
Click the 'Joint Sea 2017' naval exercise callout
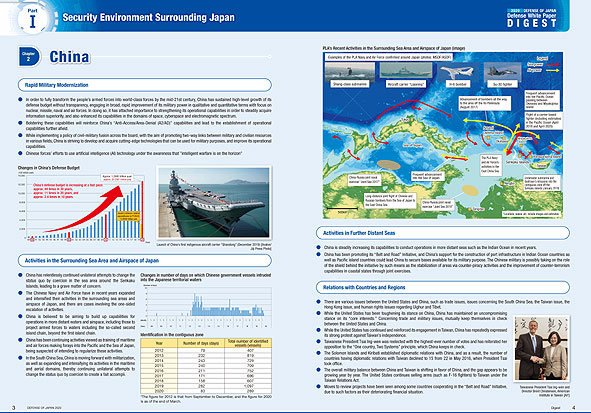[x=364, y=179]
